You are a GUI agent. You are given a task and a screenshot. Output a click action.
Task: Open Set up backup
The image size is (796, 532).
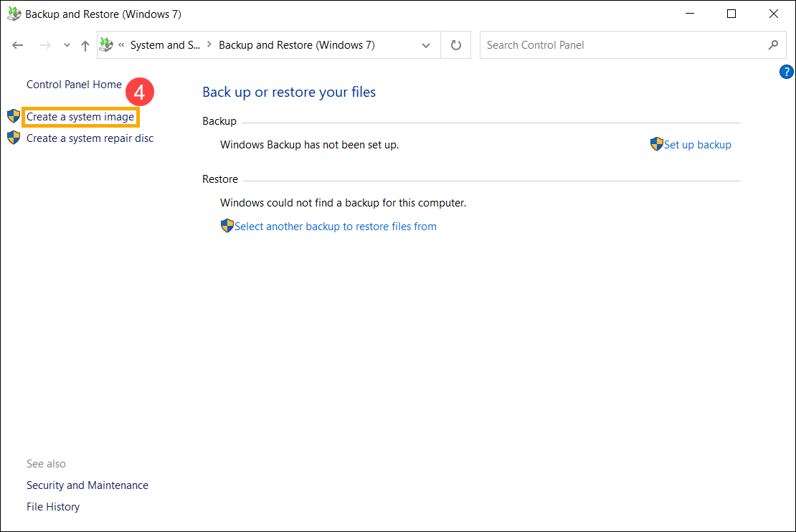tap(698, 144)
